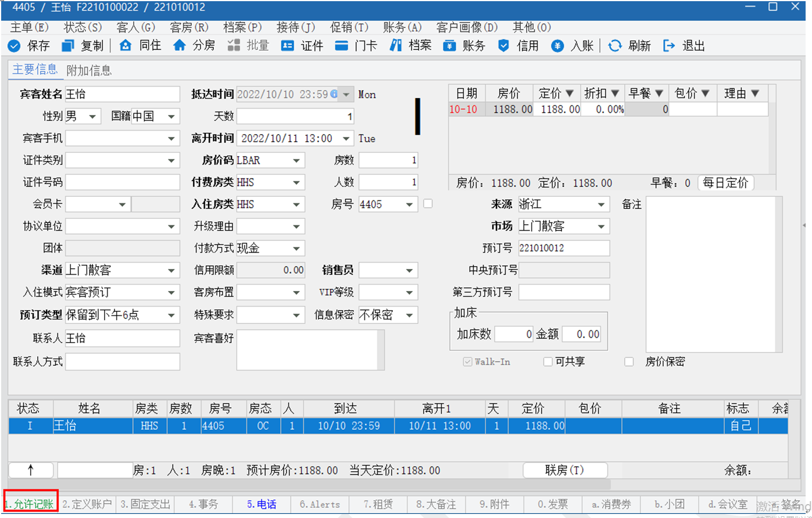812x518 pixels.
Task: Open the 入住模式 宾客预订 dropdown
Action: (172, 293)
